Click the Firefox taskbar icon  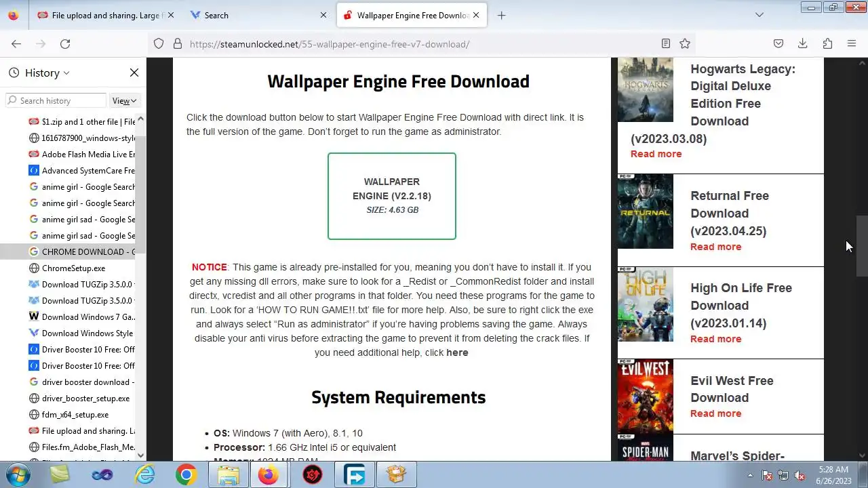click(270, 474)
